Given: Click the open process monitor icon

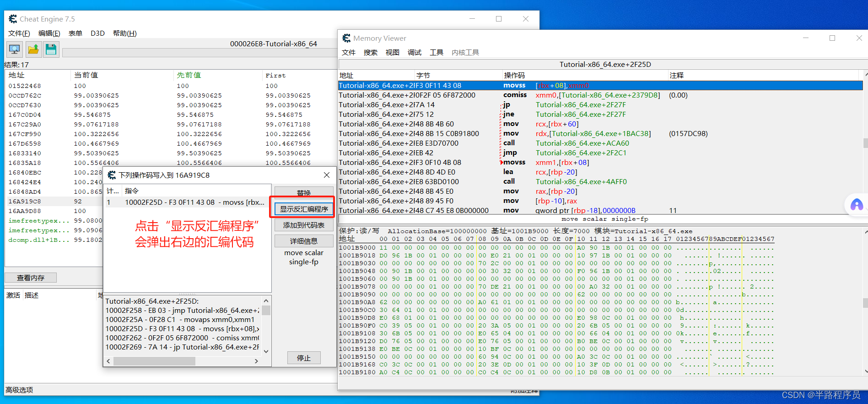Looking at the screenshot, I should coord(15,49).
